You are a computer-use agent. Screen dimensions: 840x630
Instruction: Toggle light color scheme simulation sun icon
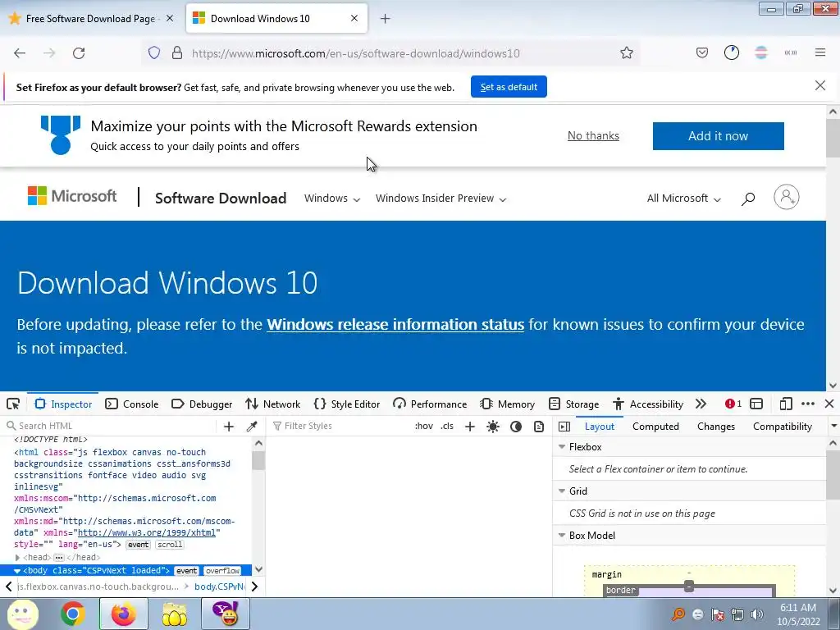tap(493, 427)
